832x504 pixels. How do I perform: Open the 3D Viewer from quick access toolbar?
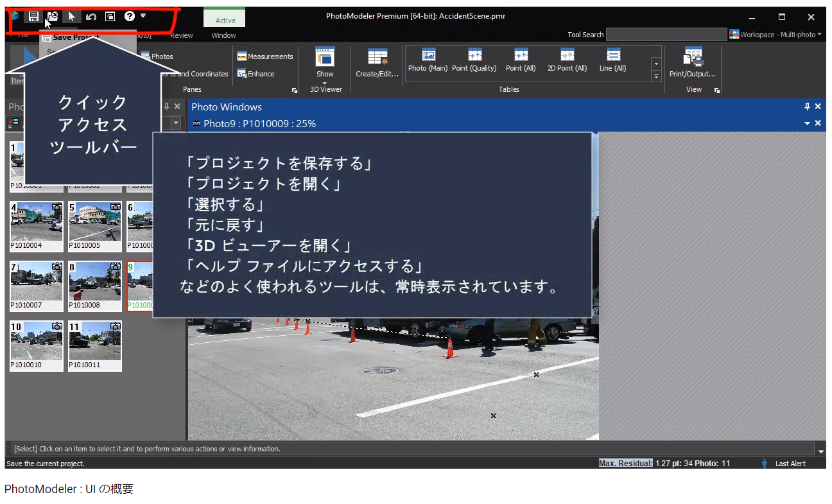(x=110, y=17)
